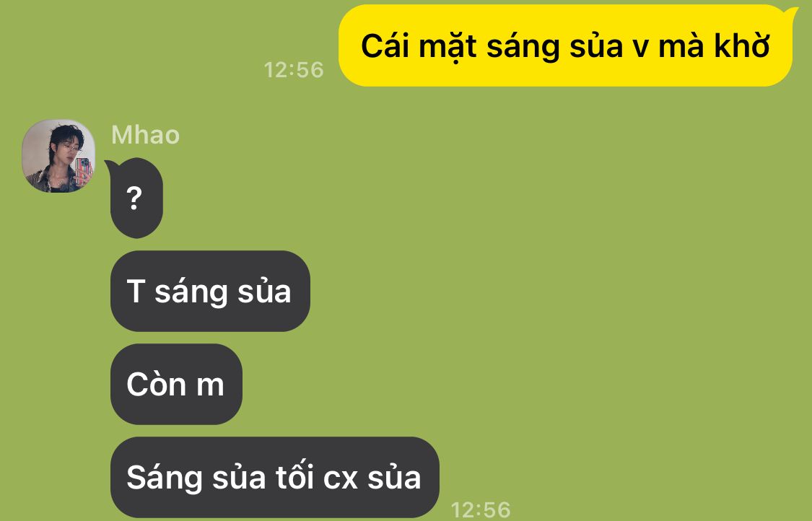Click the tail of the "?" bubble
812x521 pixels.
pos(113,167)
